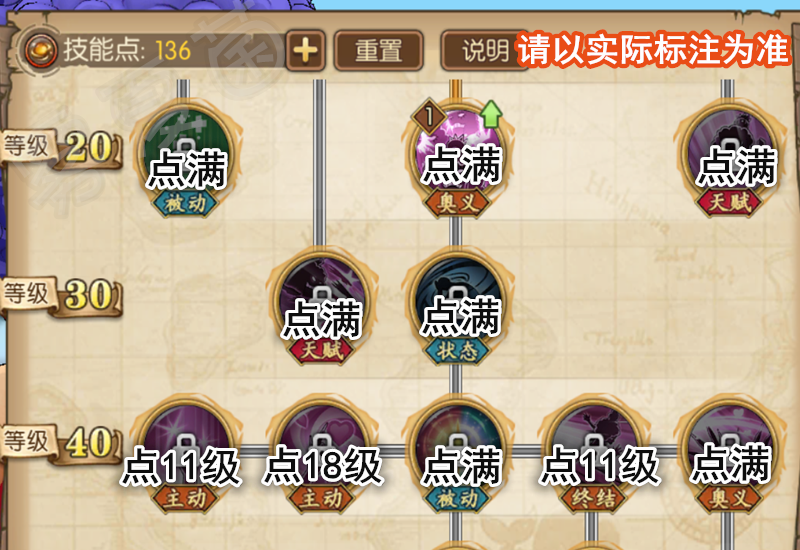Screen dimensions: 800x550
Task: Click the level 1 badge on 奥义 skill
Action: point(429,117)
